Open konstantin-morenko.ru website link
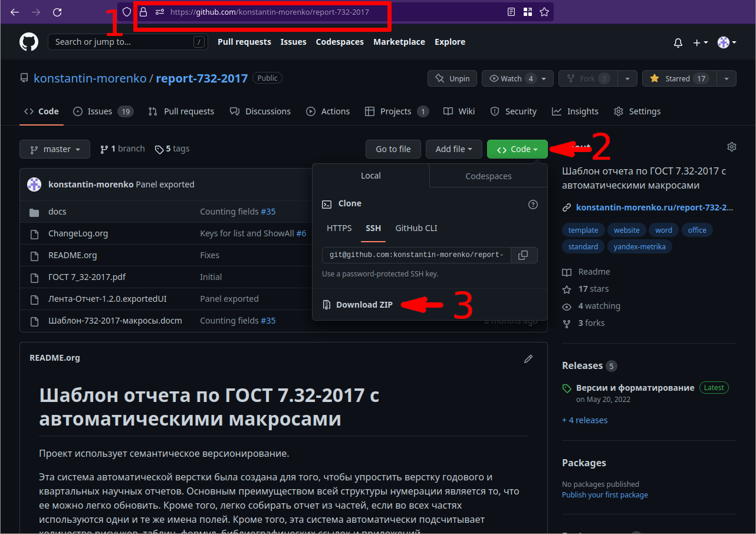Viewport: 756px width, 534px height. point(655,207)
